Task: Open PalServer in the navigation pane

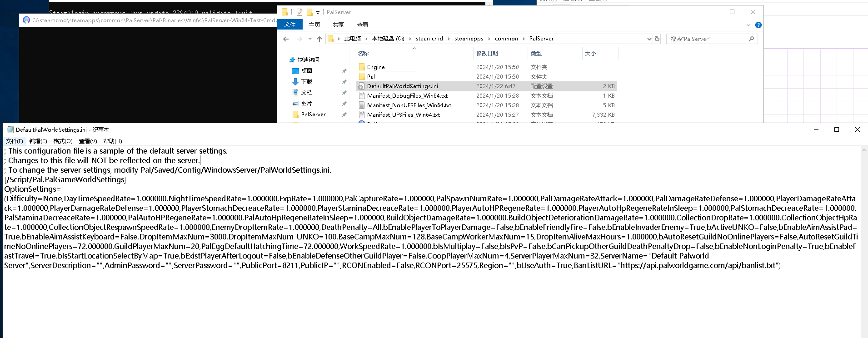Action: click(313, 114)
